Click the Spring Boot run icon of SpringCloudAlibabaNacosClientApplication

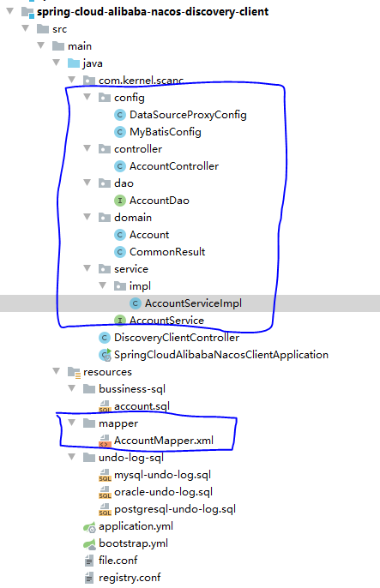[x=105, y=355]
